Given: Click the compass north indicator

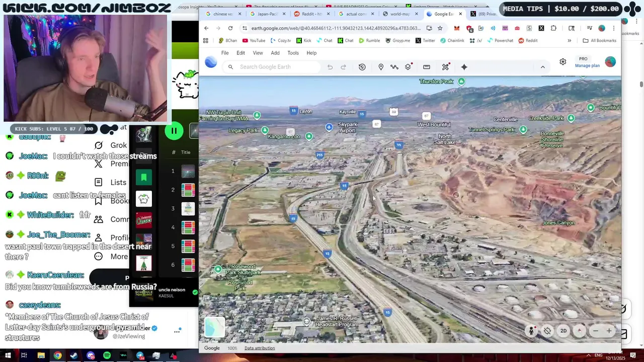Looking at the screenshot, I should pos(580,331).
